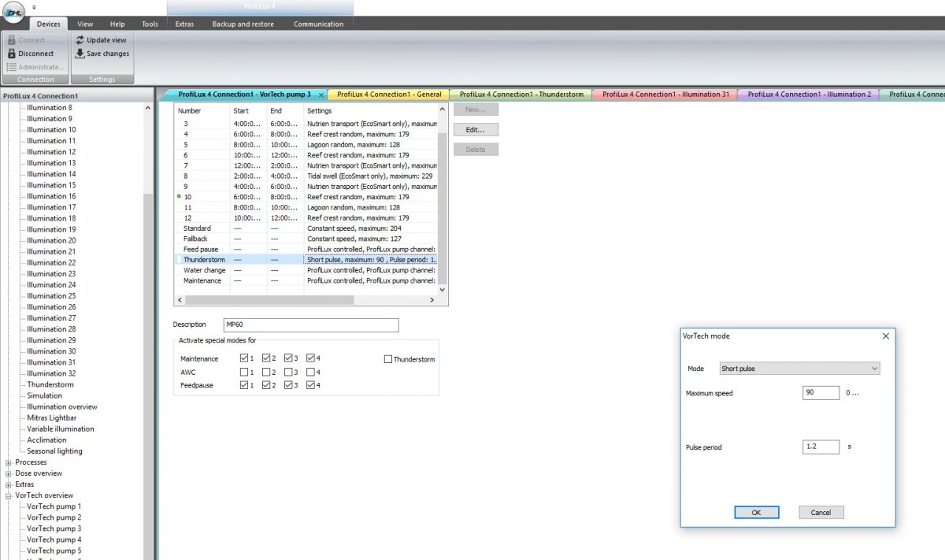This screenshot has width=945, height=560.
Task: Select Illumination 31 in the tree
Action: tap(51, 362)
